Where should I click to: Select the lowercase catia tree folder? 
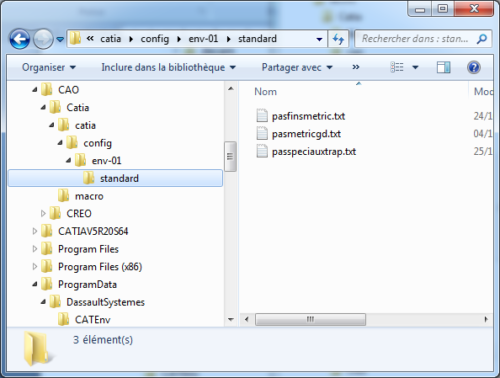[85, 126]
